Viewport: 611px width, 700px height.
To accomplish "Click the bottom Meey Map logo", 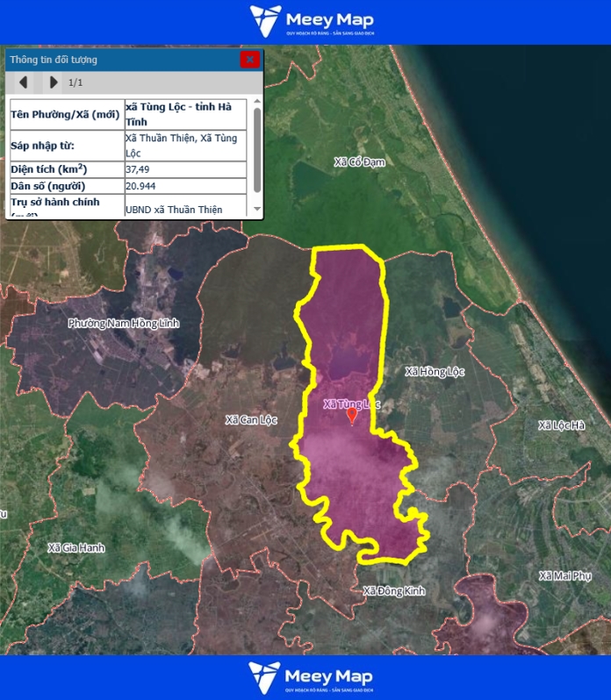I will tap(311, 678).
